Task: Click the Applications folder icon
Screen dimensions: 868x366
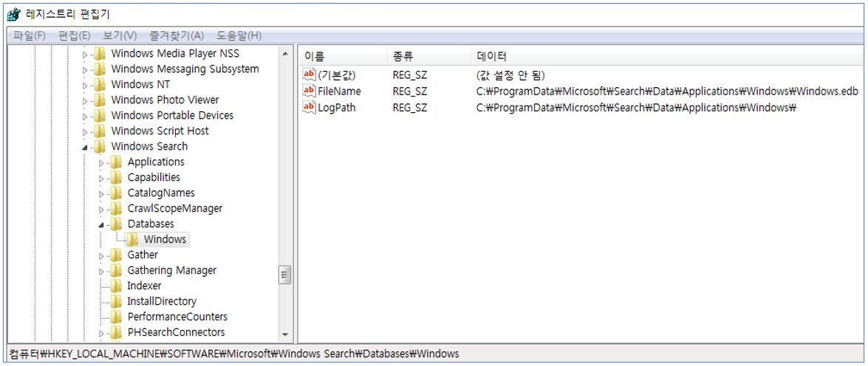Action: point(115,162)
